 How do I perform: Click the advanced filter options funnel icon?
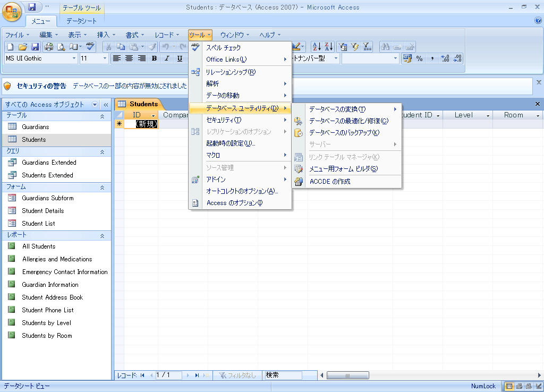pos(367,47)
